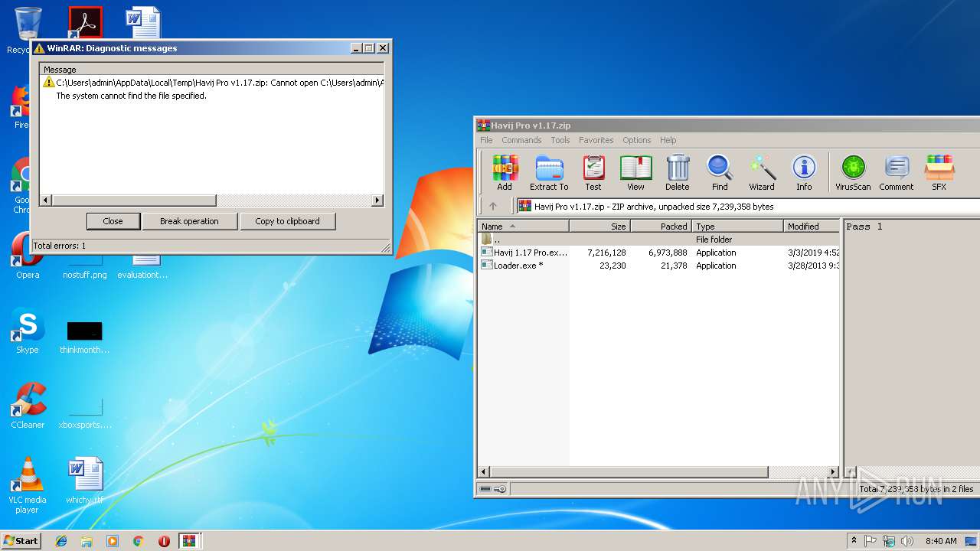Open Chrome from the taskbar
This screenshot has height=551, width=980.
tap(139, 541)
